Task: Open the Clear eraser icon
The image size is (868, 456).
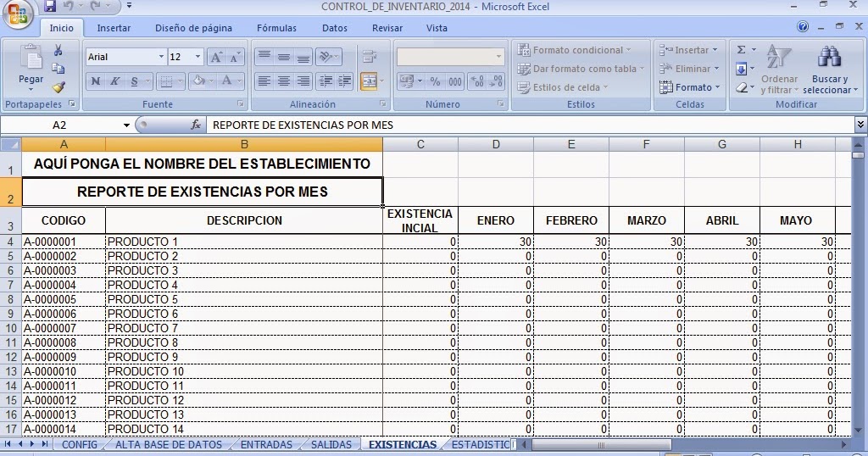Action: [x=741, y=87]
